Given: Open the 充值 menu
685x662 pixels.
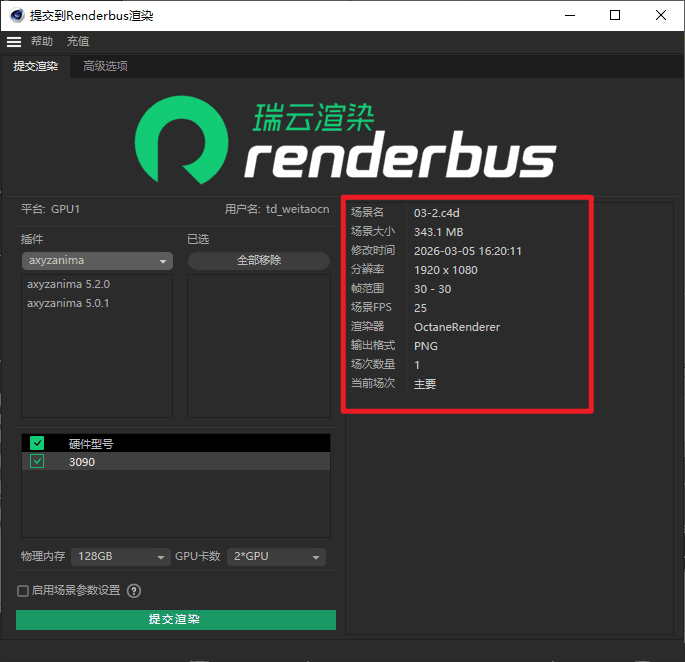Looking at the screenshot, I should click(x=78, y=41).
